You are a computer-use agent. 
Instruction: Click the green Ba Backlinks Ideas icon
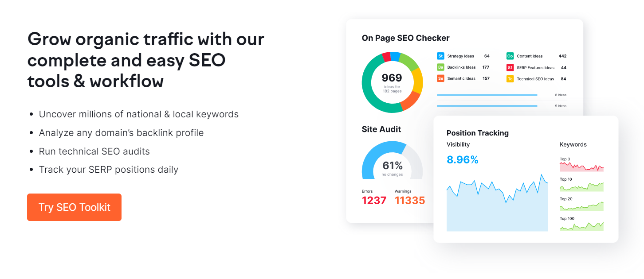click(x=440, y=67)
